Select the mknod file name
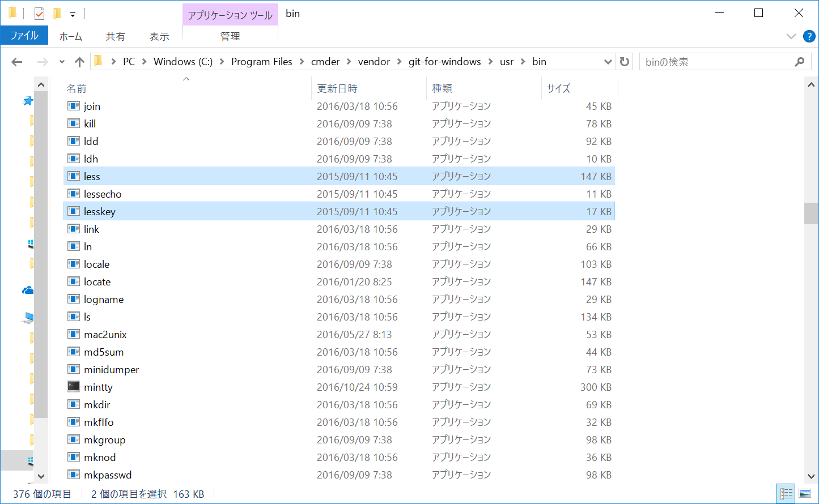Screen dimensions: 819x504 [100, 458]
